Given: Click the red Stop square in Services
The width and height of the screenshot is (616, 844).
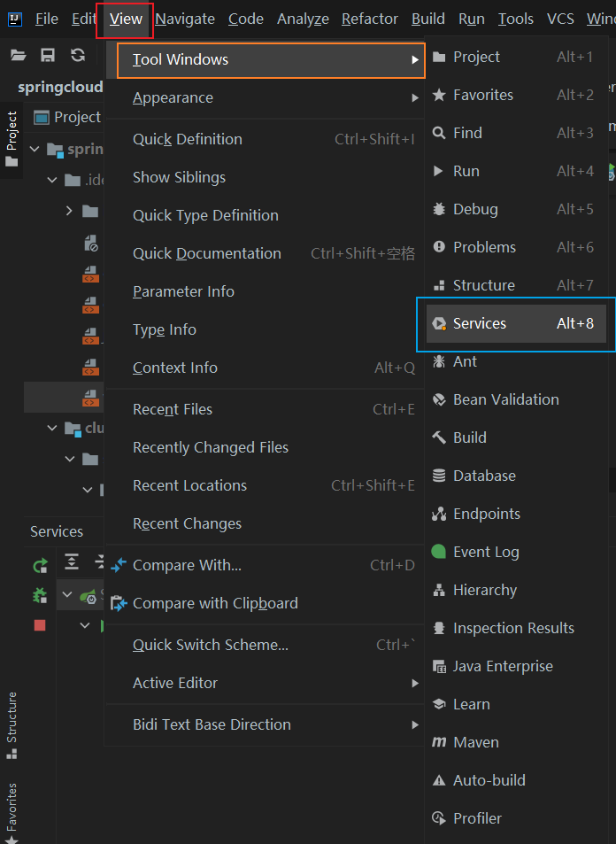Looking at the screenshot, I should coord(40,625).
